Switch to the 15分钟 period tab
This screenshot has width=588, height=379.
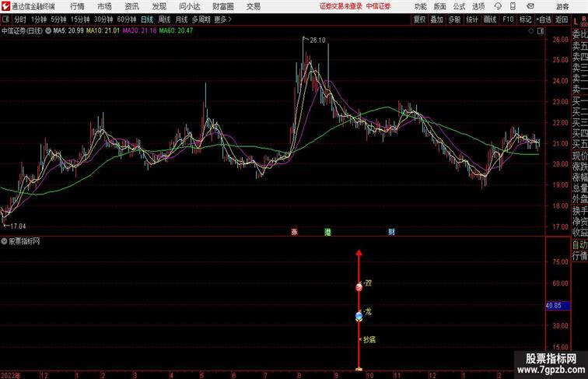point(80,19)
